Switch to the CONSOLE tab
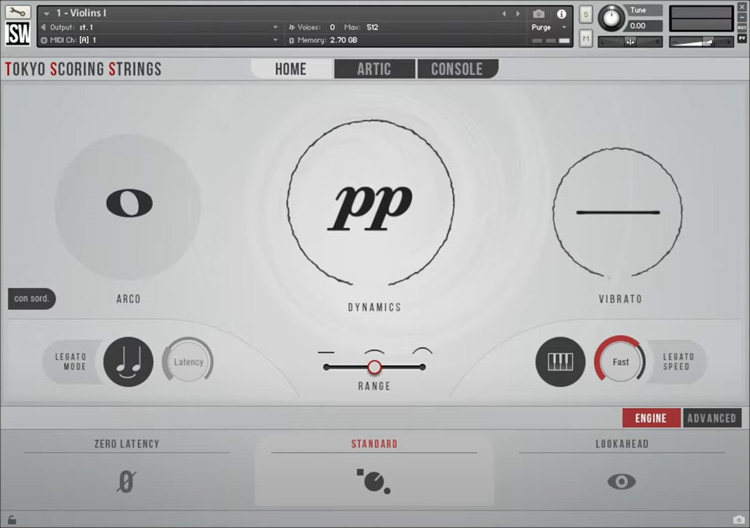The height and width of the screenshot is (528, 750). [x=458, y=69]
